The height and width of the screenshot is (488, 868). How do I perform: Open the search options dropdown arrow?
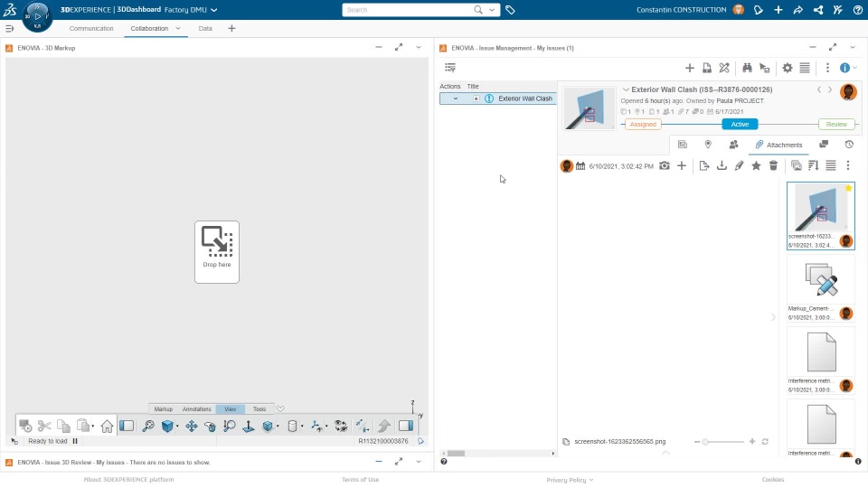tap(492, 10)
